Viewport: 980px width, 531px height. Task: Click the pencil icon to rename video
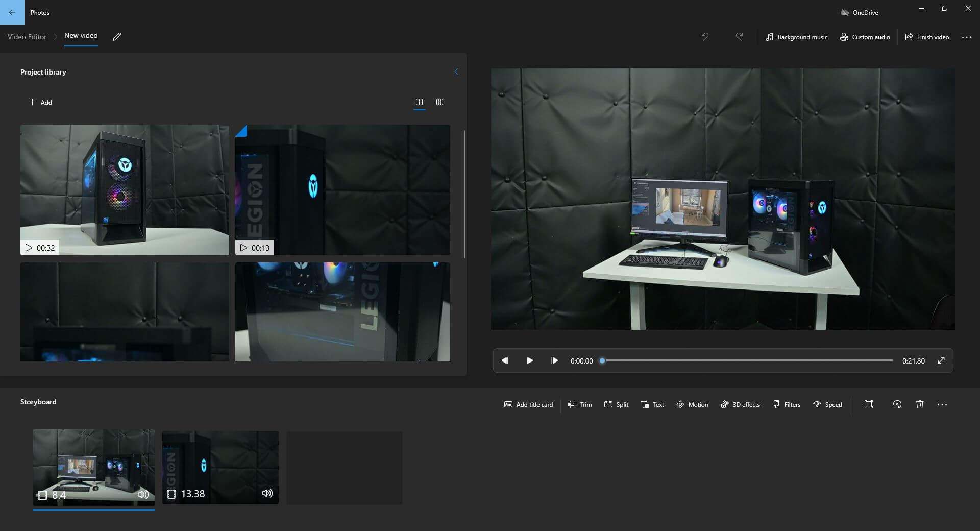pyautogui.click(x=117, y=37)
